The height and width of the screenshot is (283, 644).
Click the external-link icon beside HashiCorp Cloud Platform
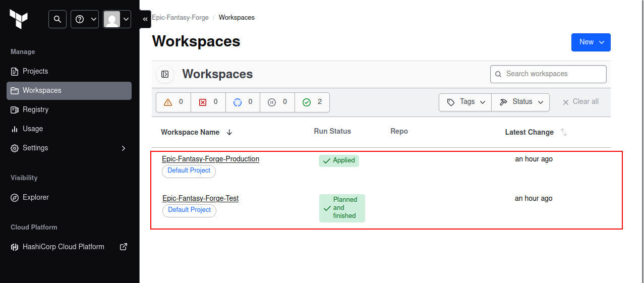123,247
